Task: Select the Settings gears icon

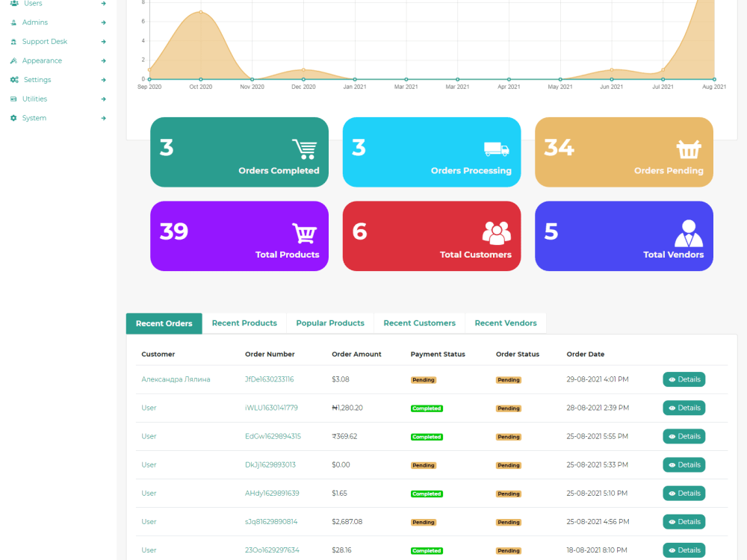Action: tap(14, 80)
